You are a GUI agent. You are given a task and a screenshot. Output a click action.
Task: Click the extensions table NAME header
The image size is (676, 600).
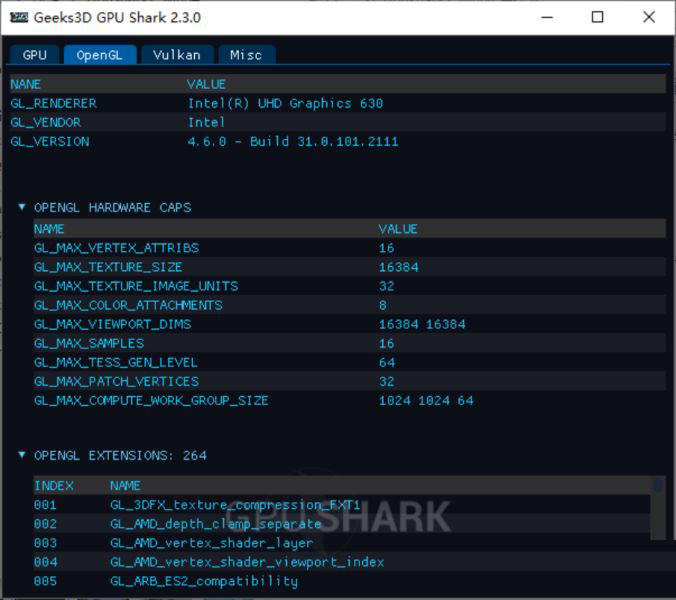coord(125,486)
